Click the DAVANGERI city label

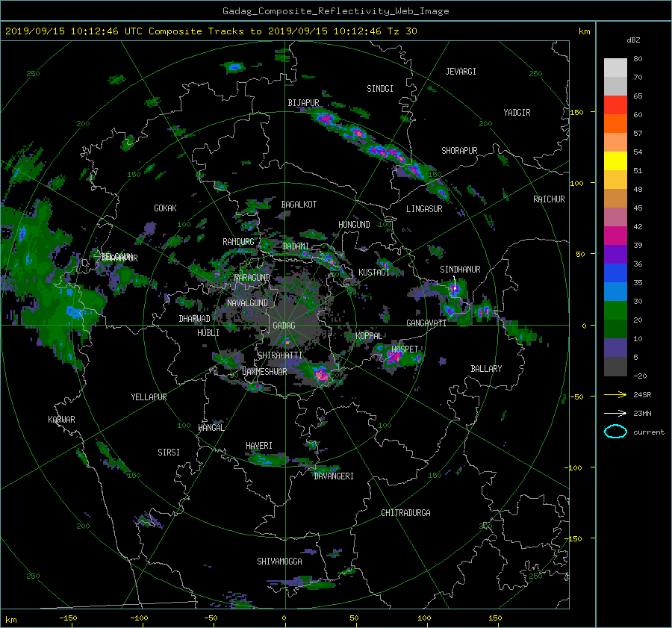pyautogui.click(x=334, y=476)
